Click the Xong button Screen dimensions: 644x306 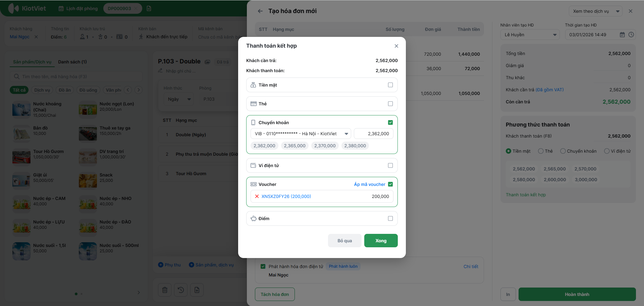pos(381,241)
